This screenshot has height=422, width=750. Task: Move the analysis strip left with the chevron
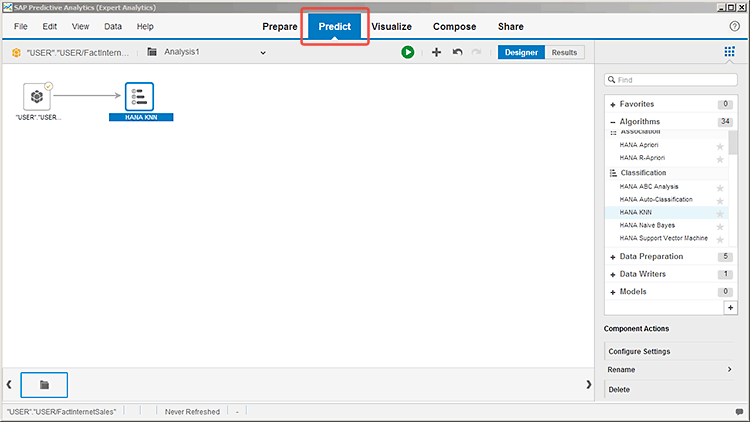click(9, 384)
